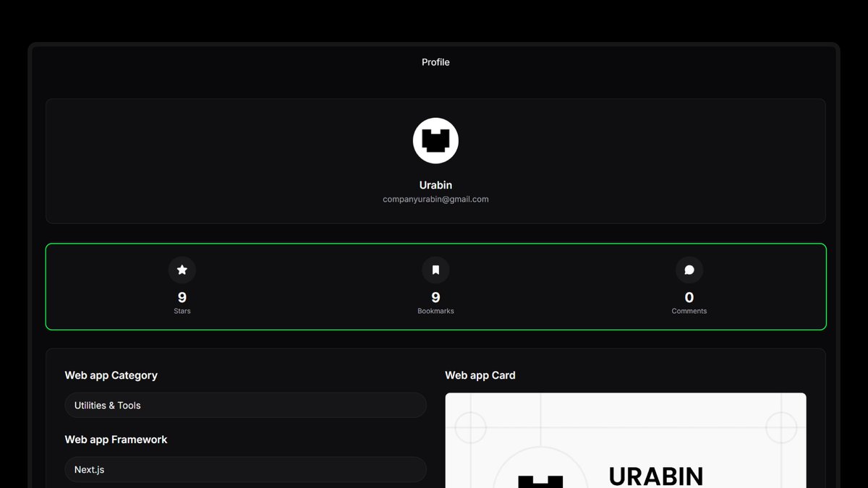Screen dimensions: 868x488
Task: Click the Urabin username text
Action: click(435, 185)
